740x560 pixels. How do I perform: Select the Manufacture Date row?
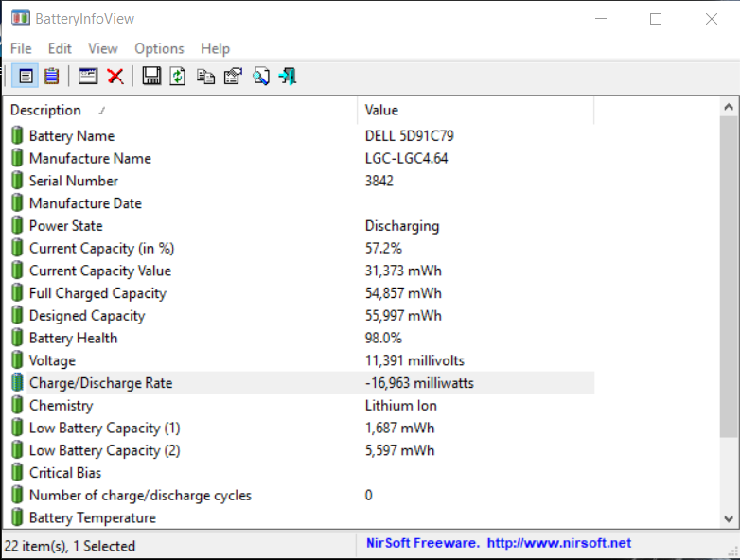[x=299, y=203]
